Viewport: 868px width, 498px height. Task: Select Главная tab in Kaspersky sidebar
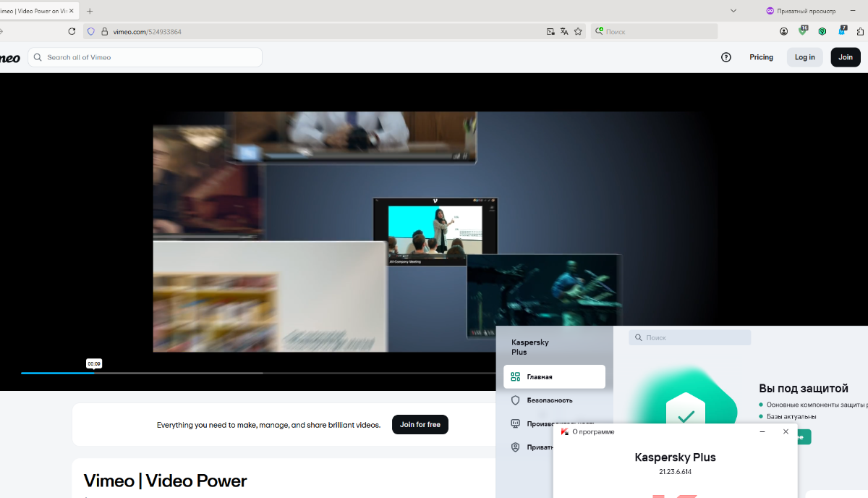pos(554,376)
